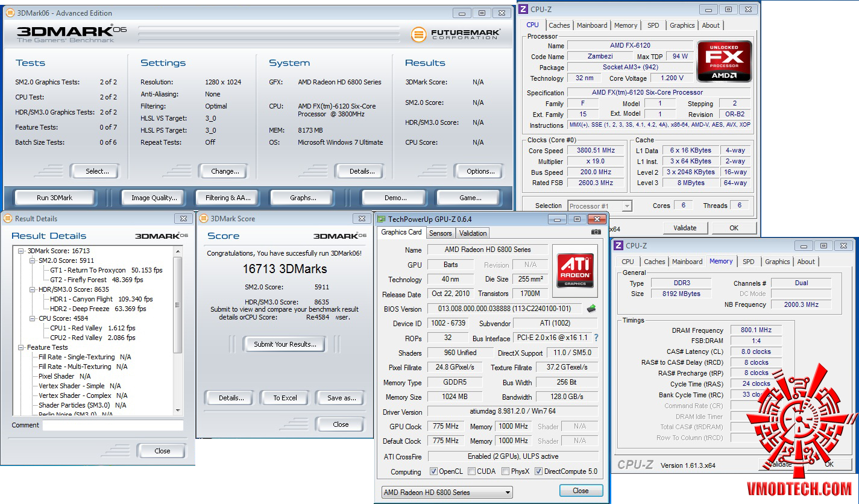Screen dimensions: 859x504
Task: Switch to the Sensors tab in GPU-Z
Action: pyautogui.click(x=440, y=233)
